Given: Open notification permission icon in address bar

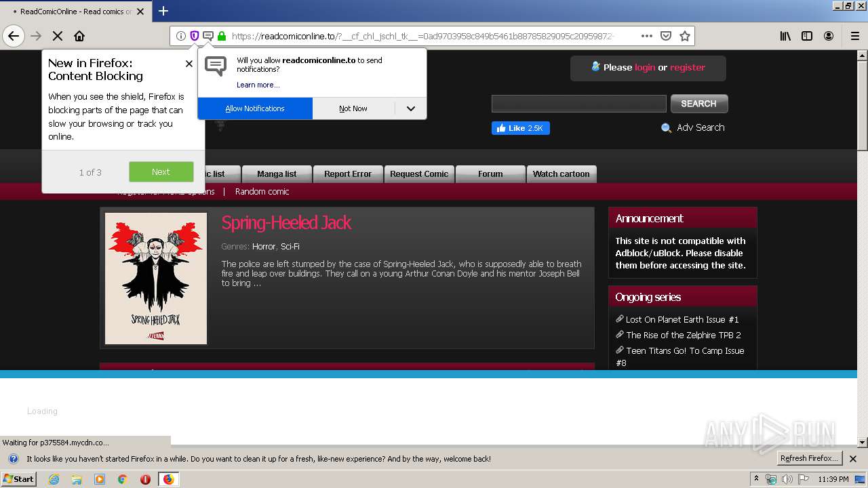Looking at the screenshot, I should click(x=208, y=36).
